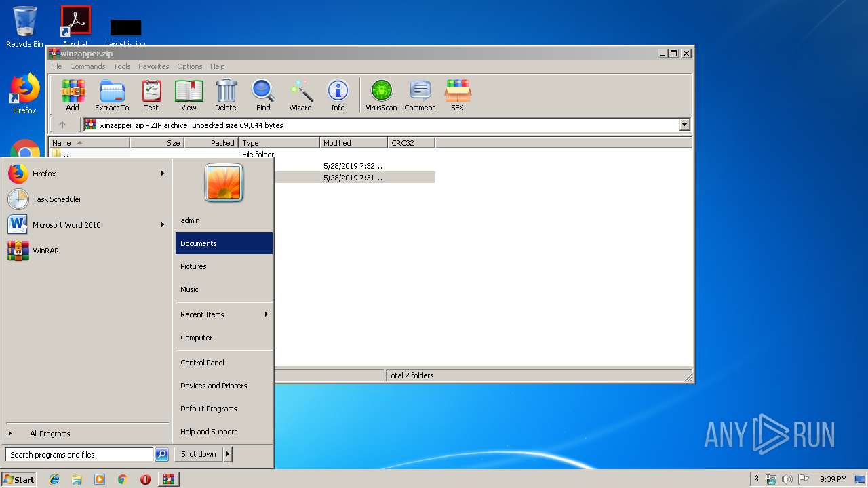
Task: Create an SFX archive
Action: tap(458, 95)
